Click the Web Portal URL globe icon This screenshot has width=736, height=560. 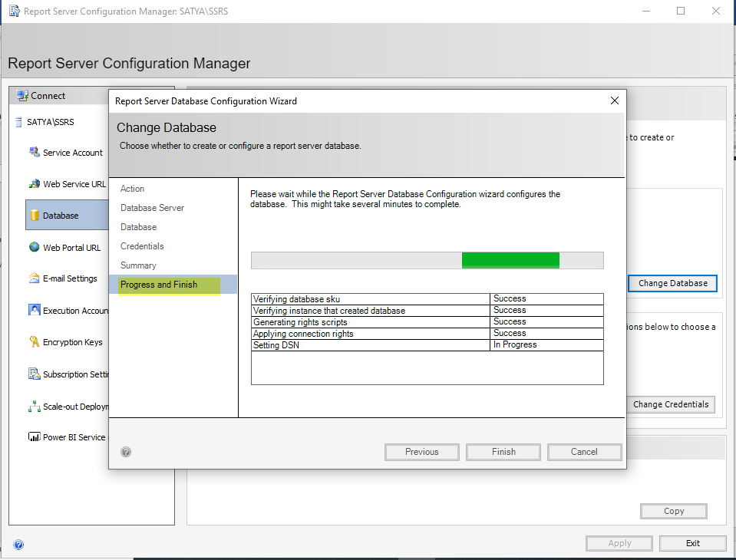[34, 247]
